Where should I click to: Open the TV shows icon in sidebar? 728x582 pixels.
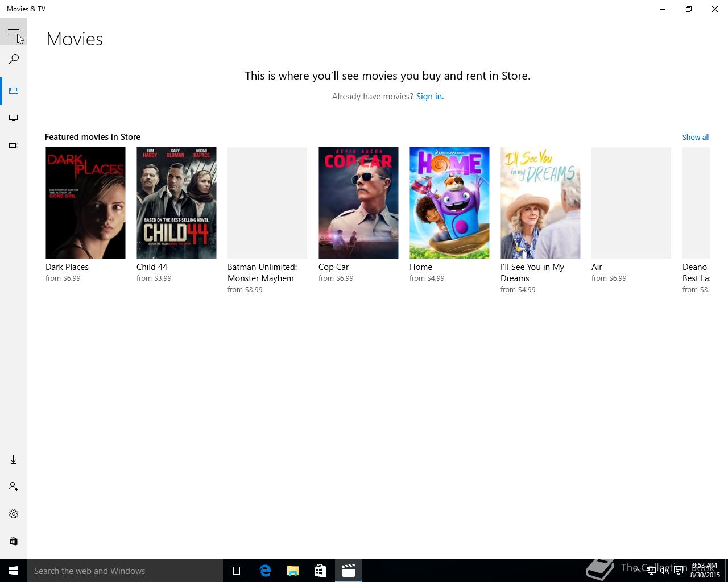(14, 118)
